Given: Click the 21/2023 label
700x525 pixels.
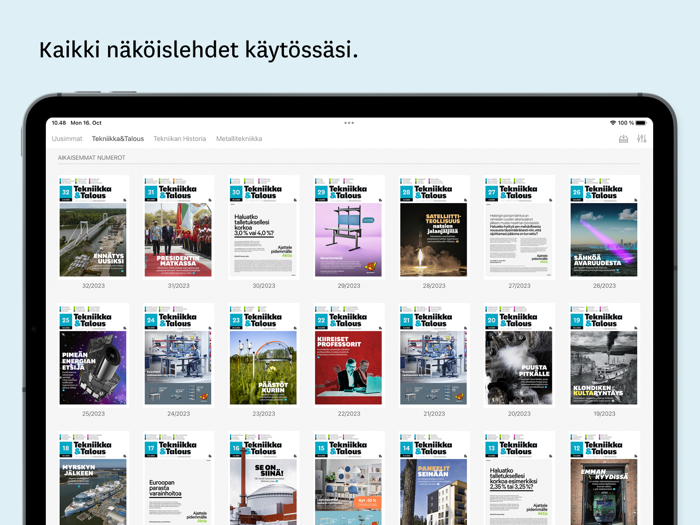Looking at the screenshot, I should [x=434, y=414].
